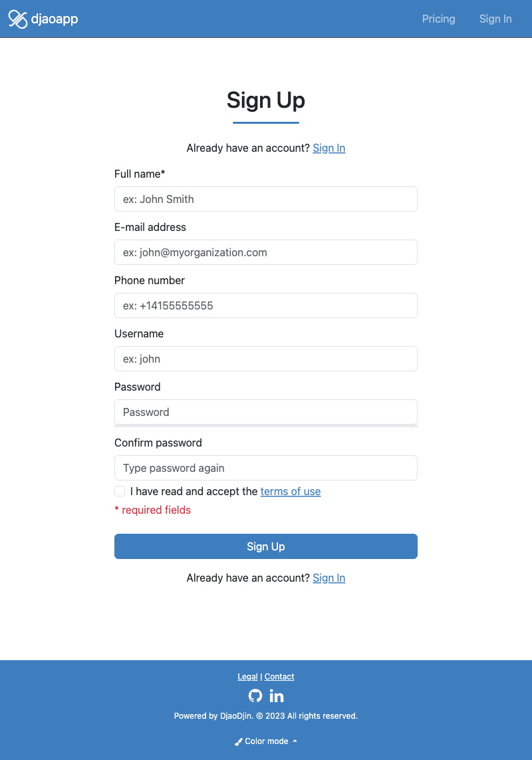Submit the blue Sign Up button
This screenshot has width=532, height=760.
[266, 546]
